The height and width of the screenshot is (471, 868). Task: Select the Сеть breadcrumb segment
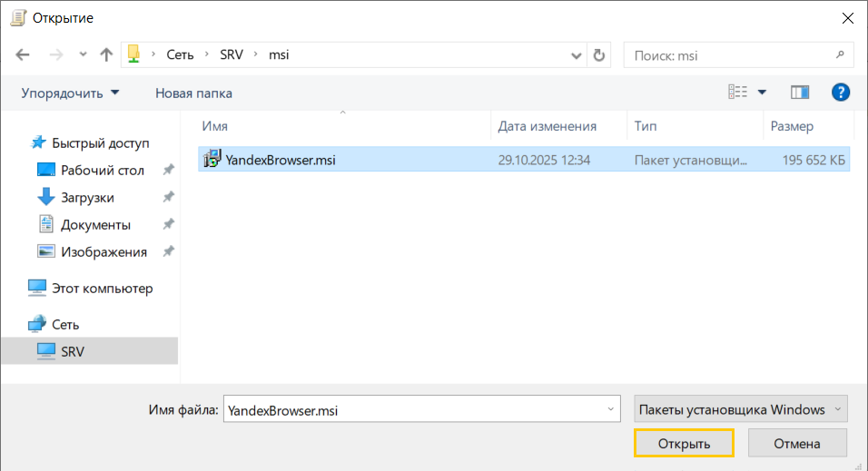click(x=181, y=54)
